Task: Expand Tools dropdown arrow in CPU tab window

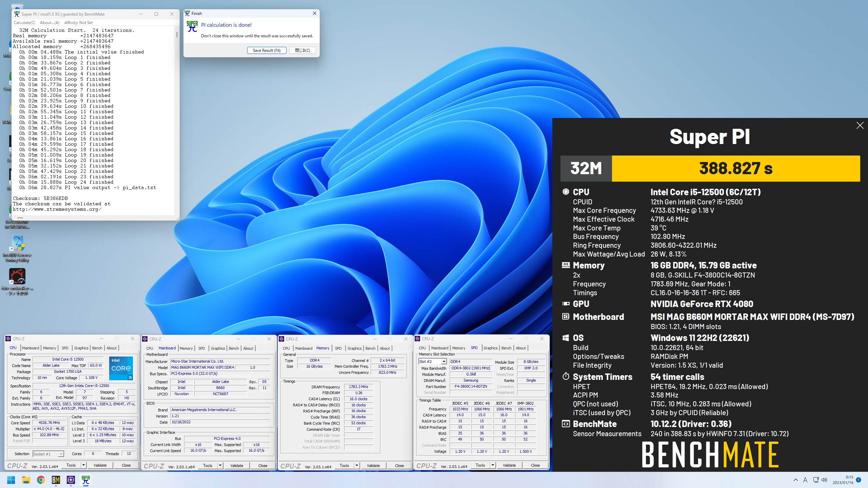Action: 83,465
